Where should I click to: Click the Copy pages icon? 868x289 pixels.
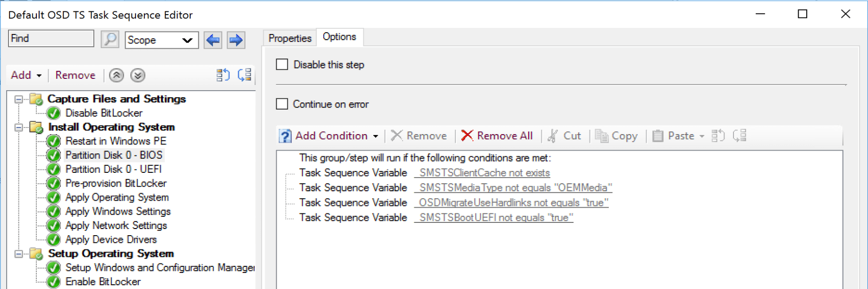[x=601, y=136]
